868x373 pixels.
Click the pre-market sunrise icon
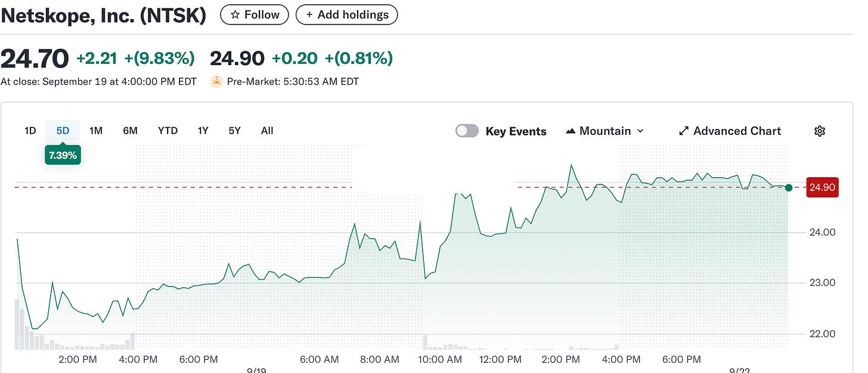click(217, 82)
